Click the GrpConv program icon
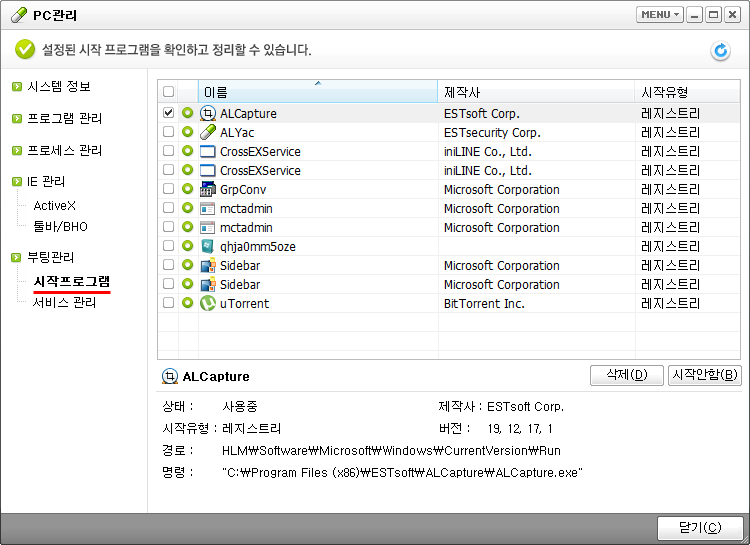Viewport: 750px width, 545px height. 208,189
